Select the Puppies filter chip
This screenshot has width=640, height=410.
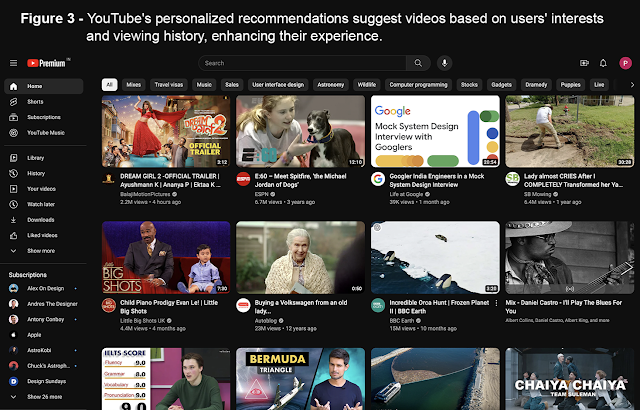pos(570,85)
